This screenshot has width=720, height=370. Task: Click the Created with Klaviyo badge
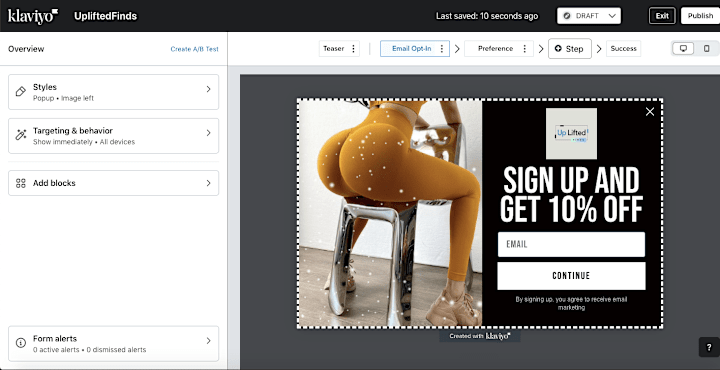pos(479,336)
